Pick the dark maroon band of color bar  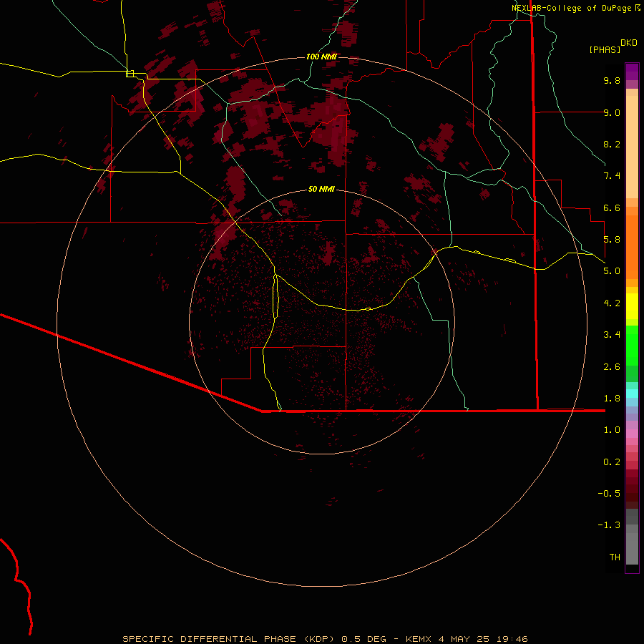[632, 489]
